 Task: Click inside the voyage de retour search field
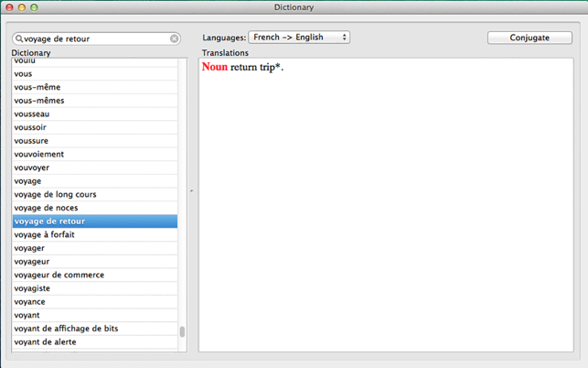coord(96,38)
